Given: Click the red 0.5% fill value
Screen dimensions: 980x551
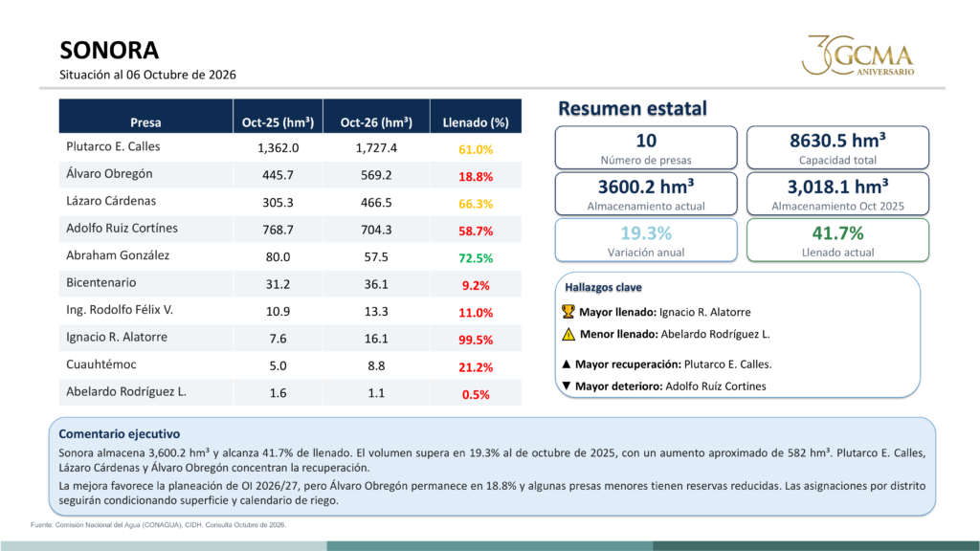Looking at the screenshot, I should tap(476, 395).
